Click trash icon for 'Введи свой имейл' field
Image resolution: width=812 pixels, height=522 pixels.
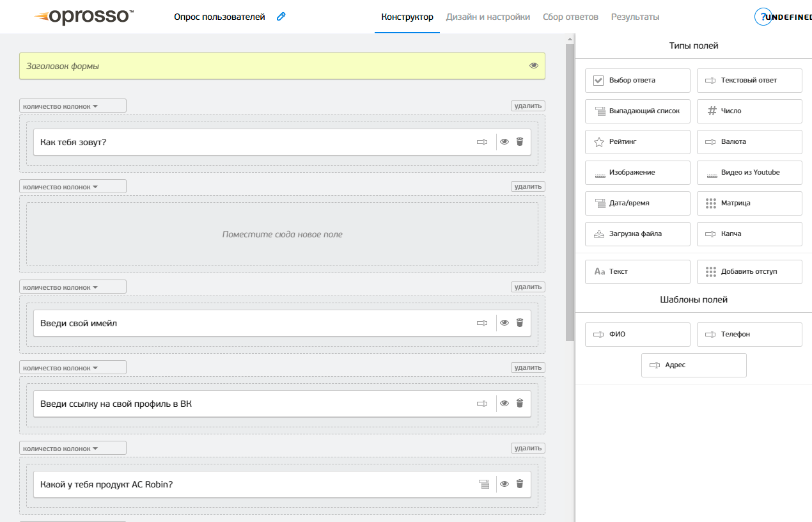pos(520,323)
